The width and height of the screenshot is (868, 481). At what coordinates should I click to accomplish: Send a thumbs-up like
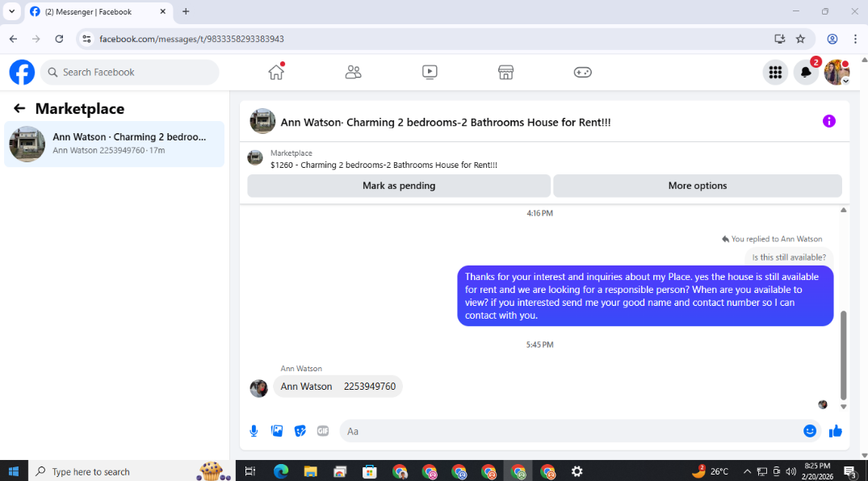pyautogui.click(x=836, y=431)
